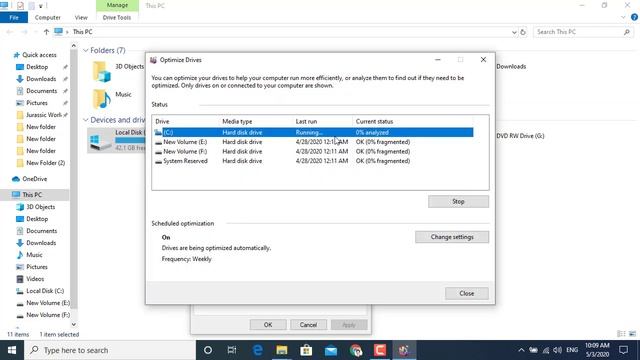Switch to large icons view in status bar

(632, 334)
